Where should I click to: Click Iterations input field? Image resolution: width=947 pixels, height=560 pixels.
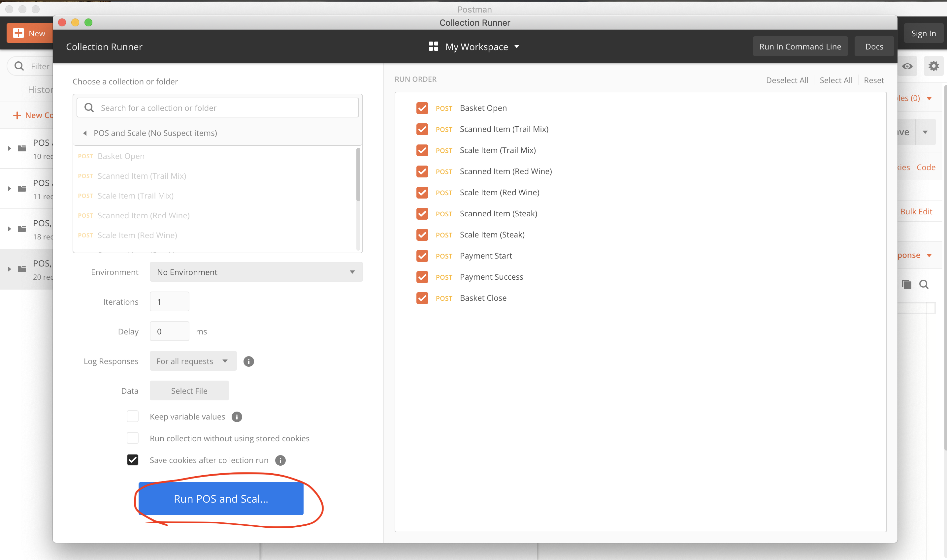[169, 302]
